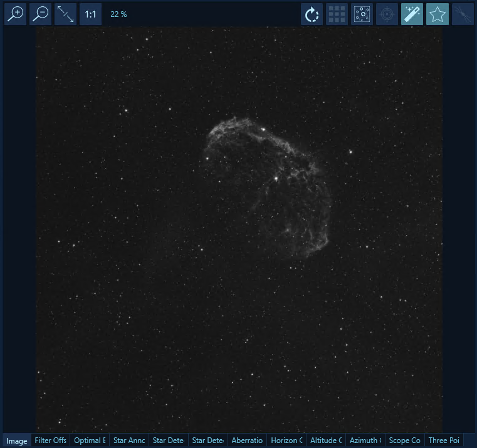This screenshot has height=448, width=477.
Task: Open the Azimuth C tab
Action: point(365,440)
